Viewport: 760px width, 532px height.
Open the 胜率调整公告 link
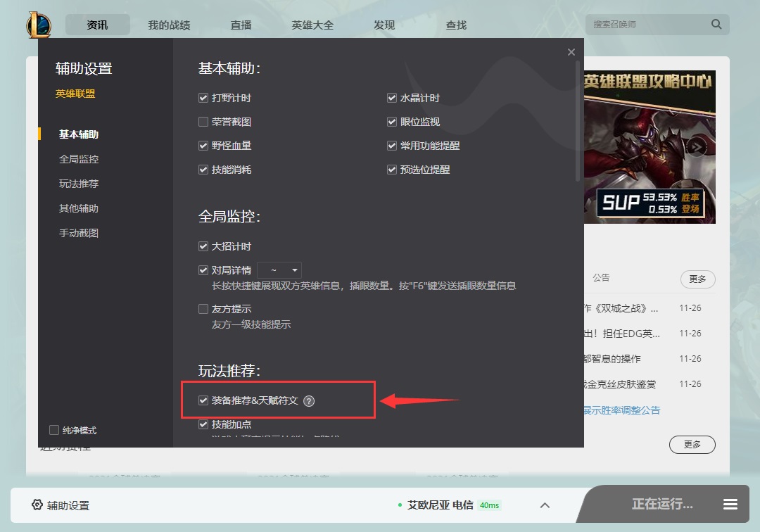622,410
